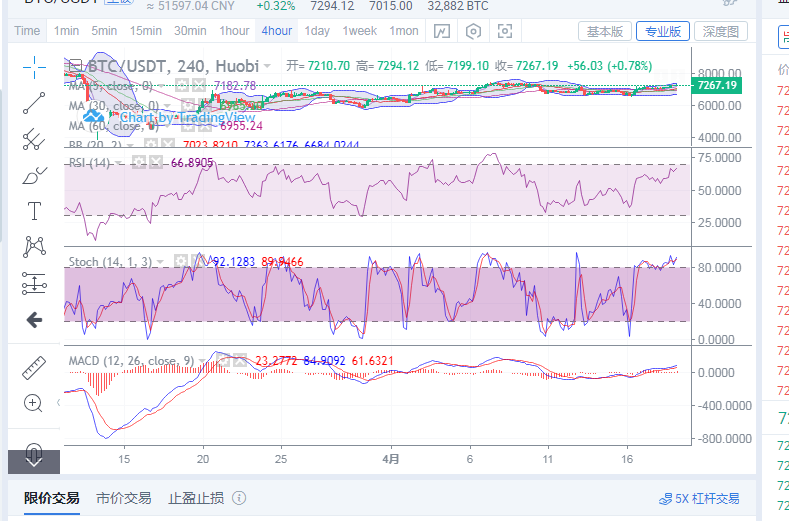Collapse drawing toolbar using small left chevron
Screen dimensions: 789x521
click(58, 402)
